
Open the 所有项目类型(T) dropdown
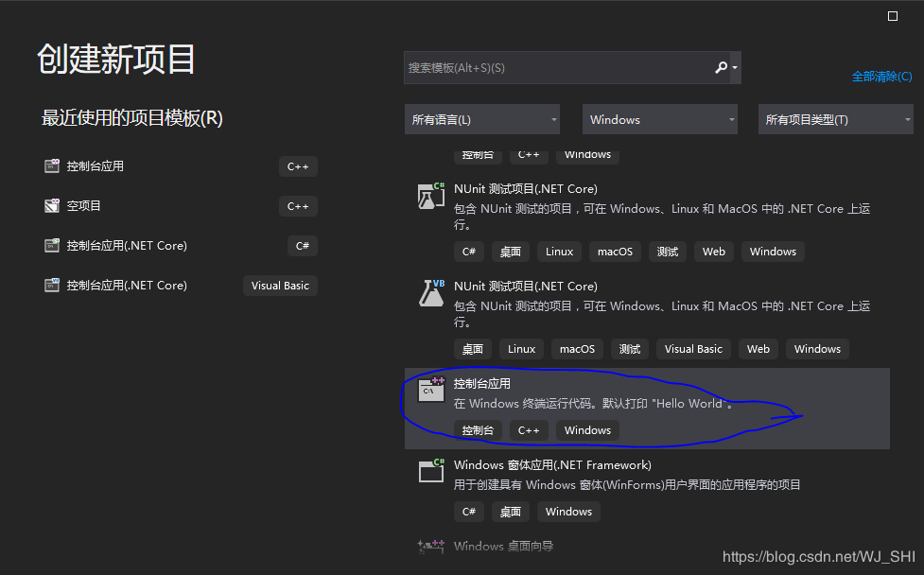coord(836,119)
